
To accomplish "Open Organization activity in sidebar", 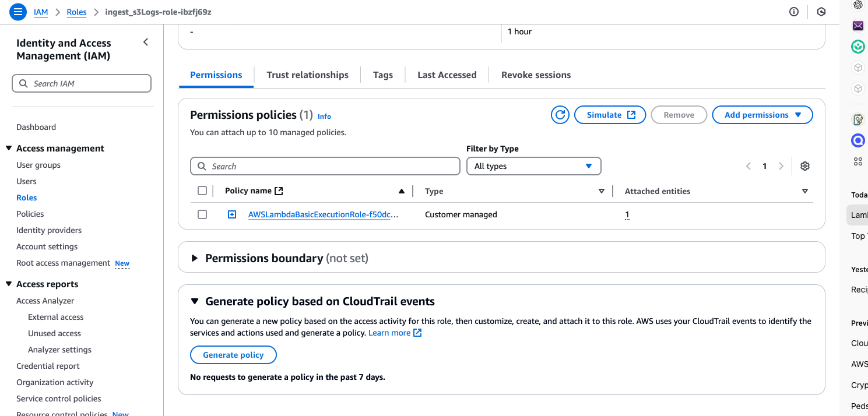I will tap(55, 382).
